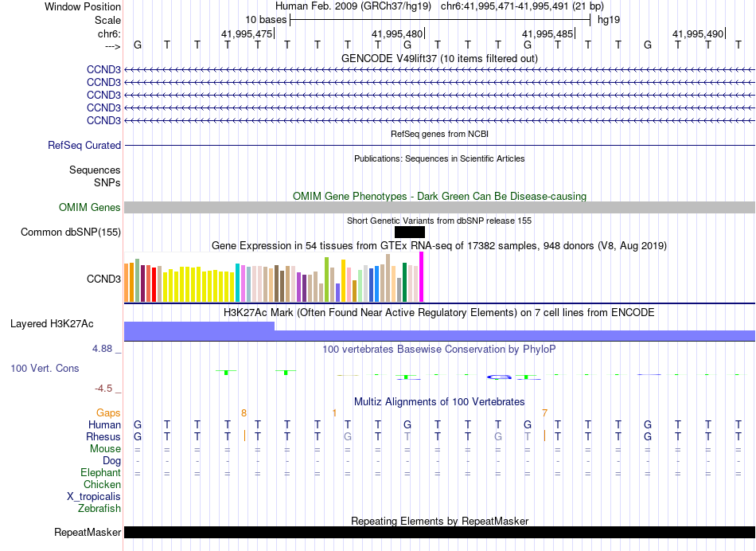Viewport: 756px width, 551px height.
Task: Click the Sequences label under Publications
Action: click(95, 170)
